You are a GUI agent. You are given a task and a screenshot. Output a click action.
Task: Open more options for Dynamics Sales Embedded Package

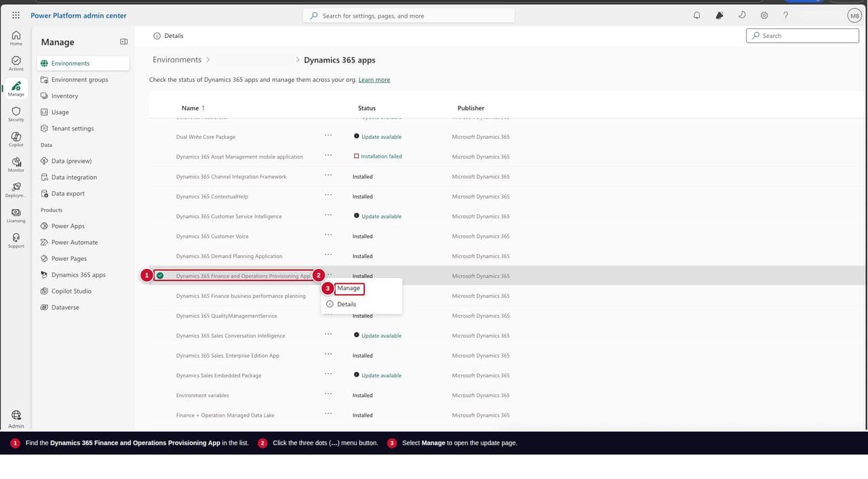pyautogui.click(x=328, y=374)
